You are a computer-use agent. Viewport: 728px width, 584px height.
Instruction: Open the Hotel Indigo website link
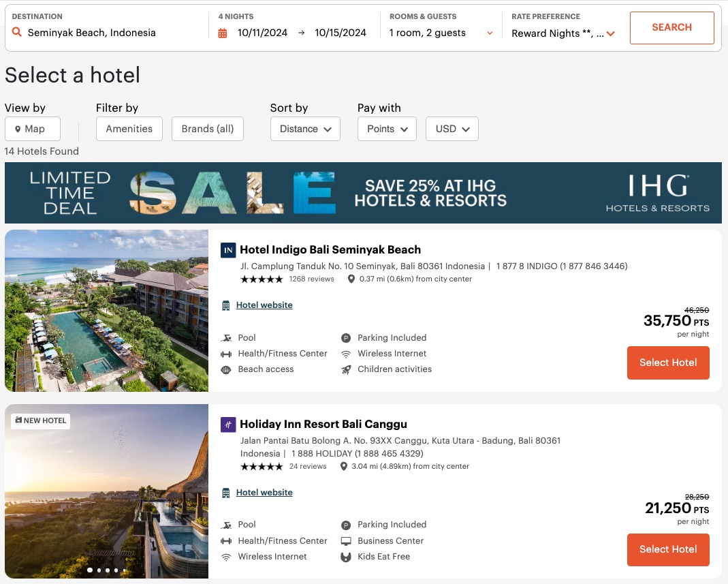coord(264,305)
